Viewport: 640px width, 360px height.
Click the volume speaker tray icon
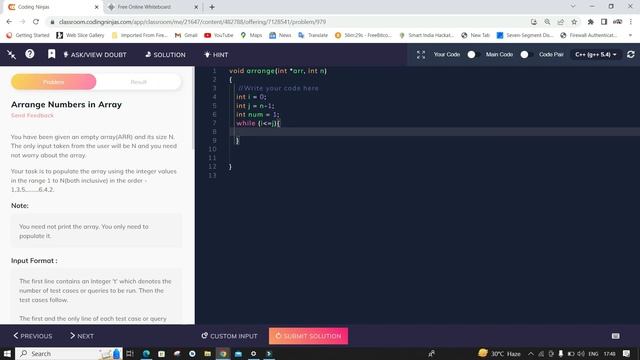(x=581, y=353)
